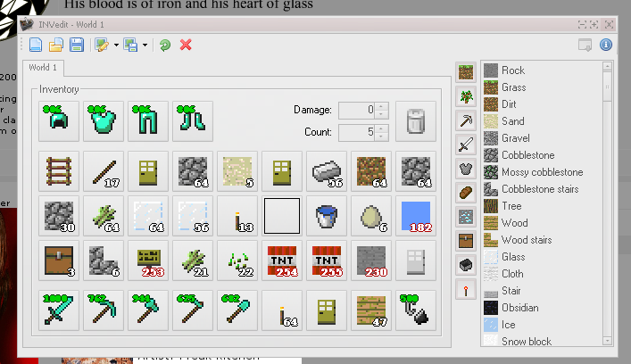Select the sword weapons category icon
Viewport: 631px width, 364px height.
click(465, 145)
